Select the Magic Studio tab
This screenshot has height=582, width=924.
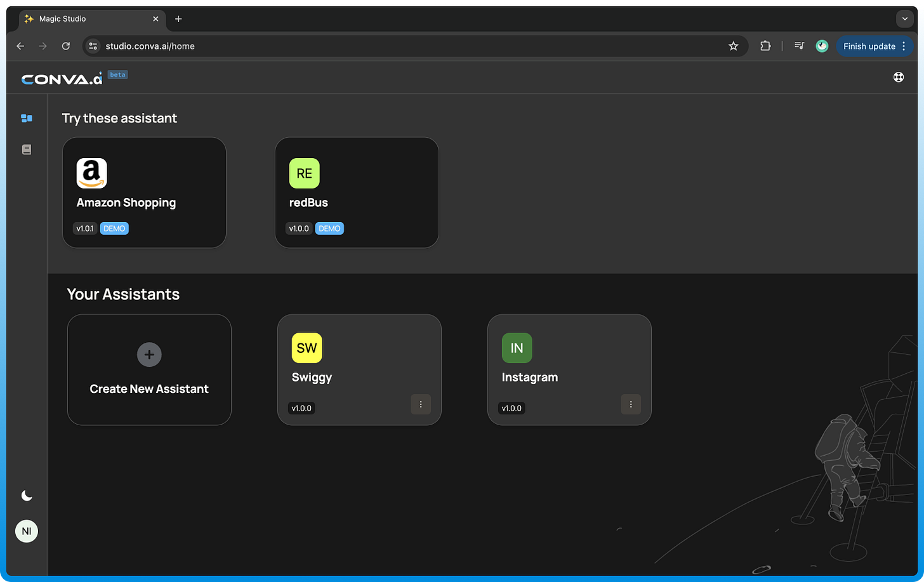[x=93, y=19]
